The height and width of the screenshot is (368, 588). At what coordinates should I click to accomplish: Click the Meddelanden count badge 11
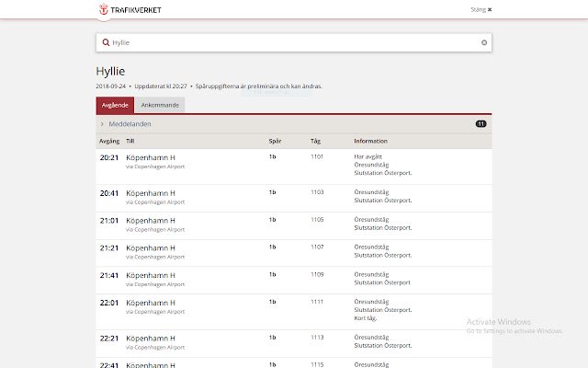click(481, 124)
